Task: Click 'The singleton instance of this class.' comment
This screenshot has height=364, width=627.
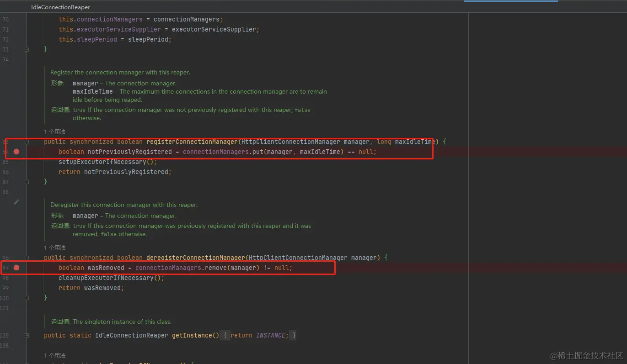Action: point(122,322)
